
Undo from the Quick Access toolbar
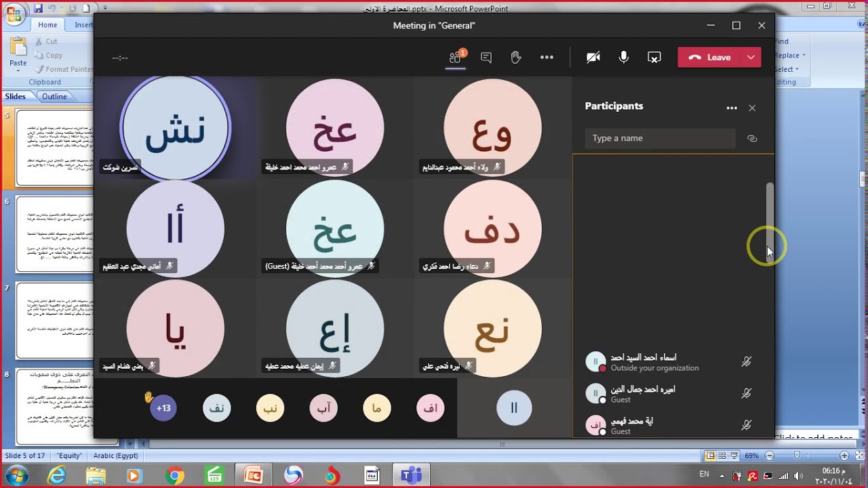(54, 9)
